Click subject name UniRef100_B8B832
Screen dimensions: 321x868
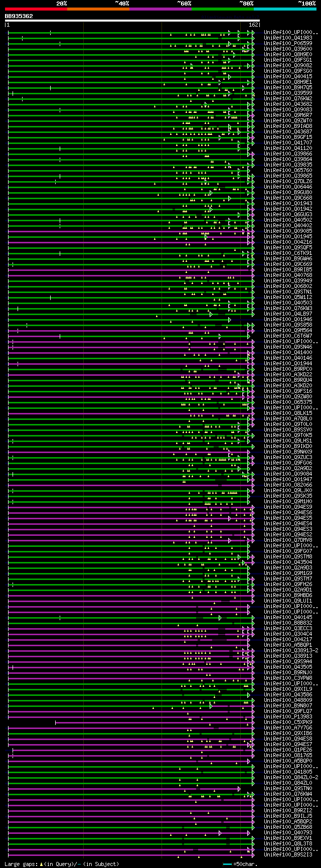tap(288, 623)
